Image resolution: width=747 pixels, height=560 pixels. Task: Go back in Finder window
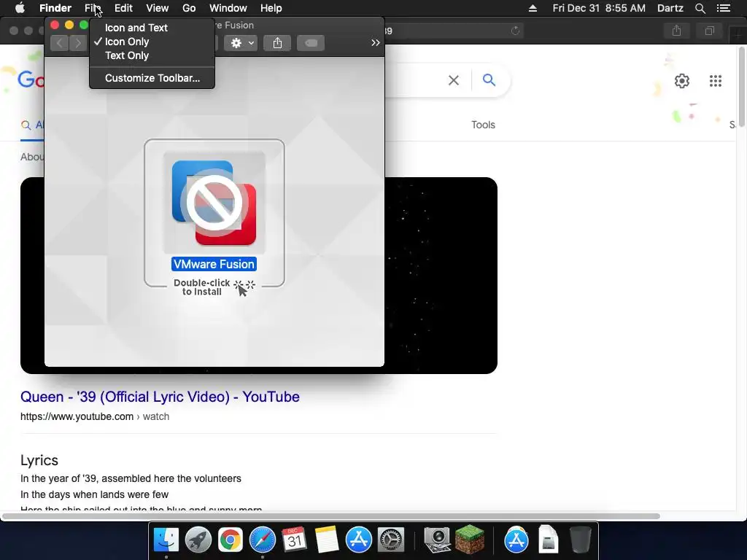coord(59,43)
